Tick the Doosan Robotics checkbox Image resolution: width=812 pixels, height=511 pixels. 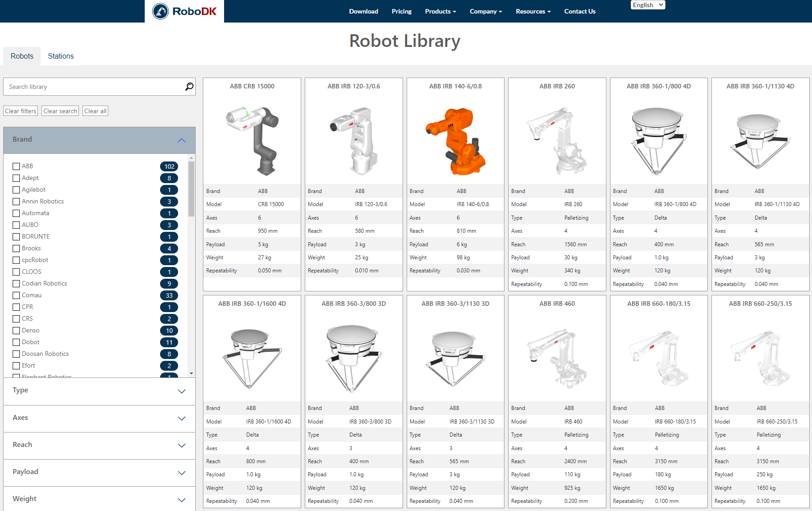[16, 354]
